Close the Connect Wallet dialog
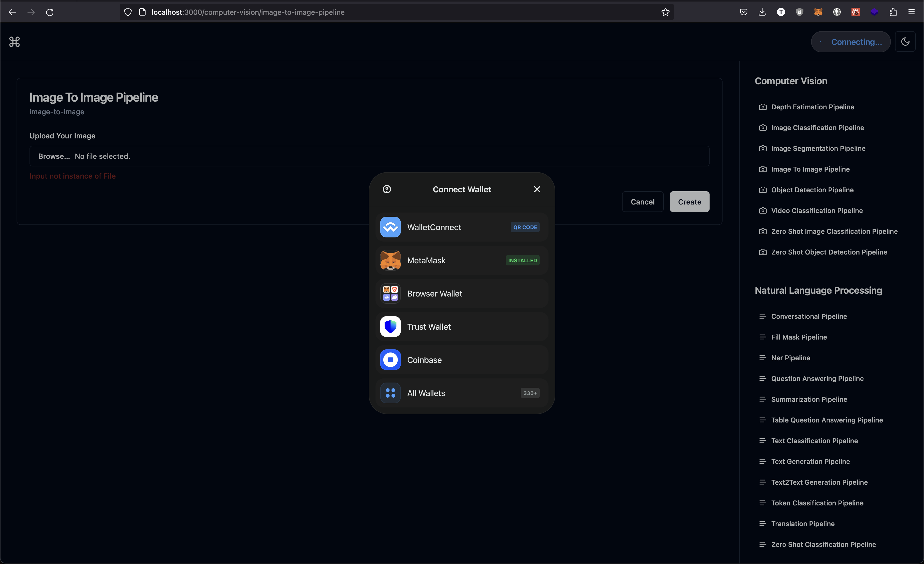Image resolution: width=924 pixels, height=564 pixels. coord(537,189)
